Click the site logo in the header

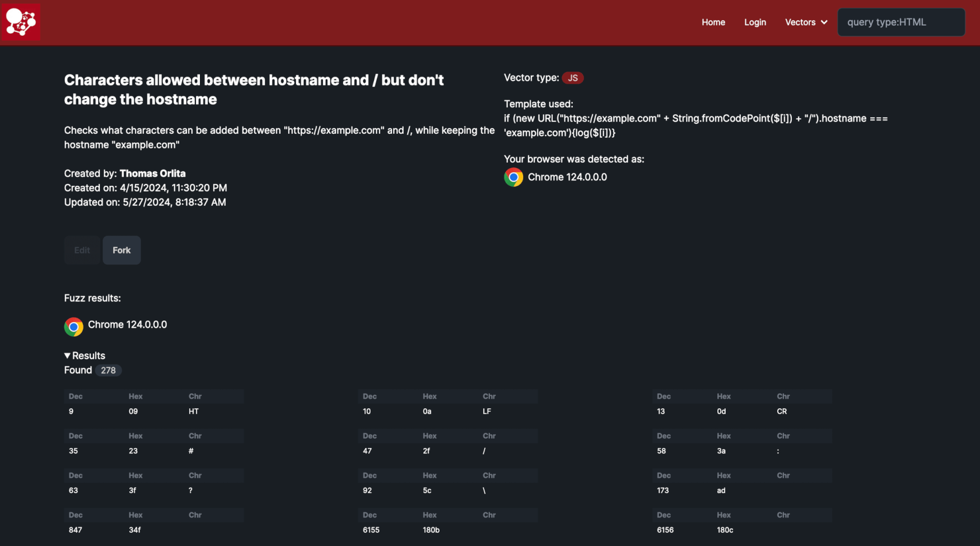(x=21, y=22)
